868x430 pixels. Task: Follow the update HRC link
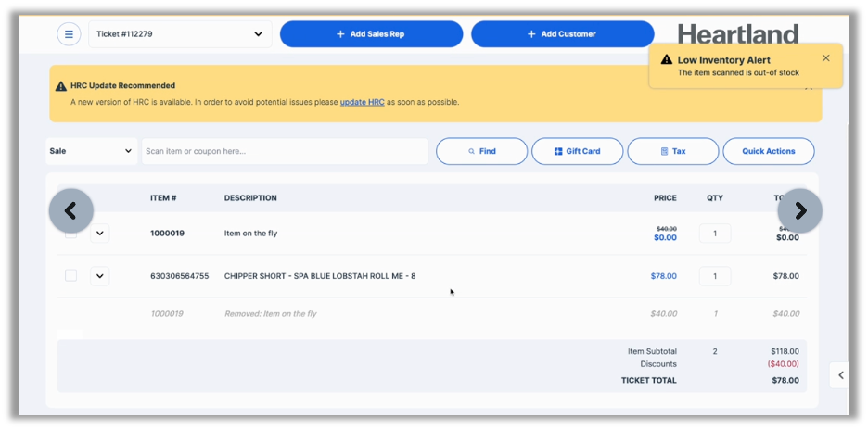[362, 102]
